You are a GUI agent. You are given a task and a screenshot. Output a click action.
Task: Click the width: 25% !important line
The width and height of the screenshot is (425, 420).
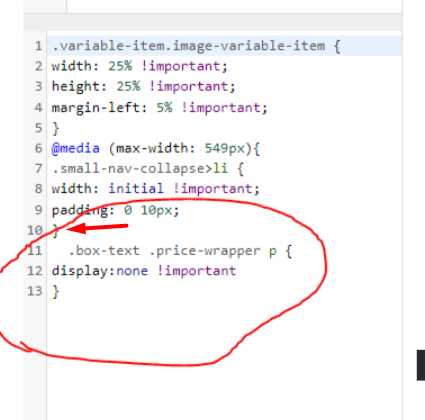click(140, 66)
